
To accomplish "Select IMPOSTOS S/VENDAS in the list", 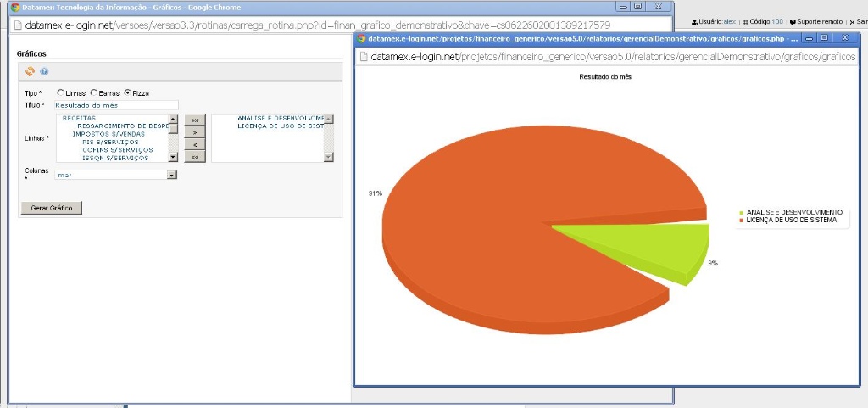I will (x=108, y=134).
